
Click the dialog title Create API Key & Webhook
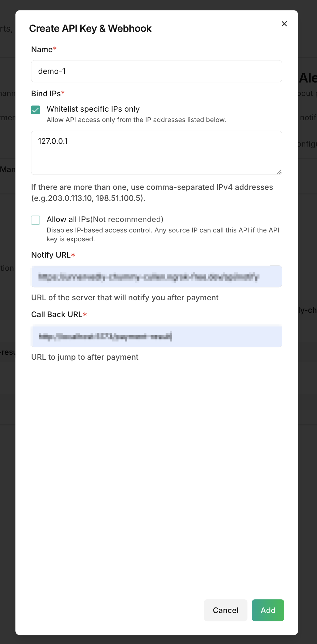click(90, 29)
